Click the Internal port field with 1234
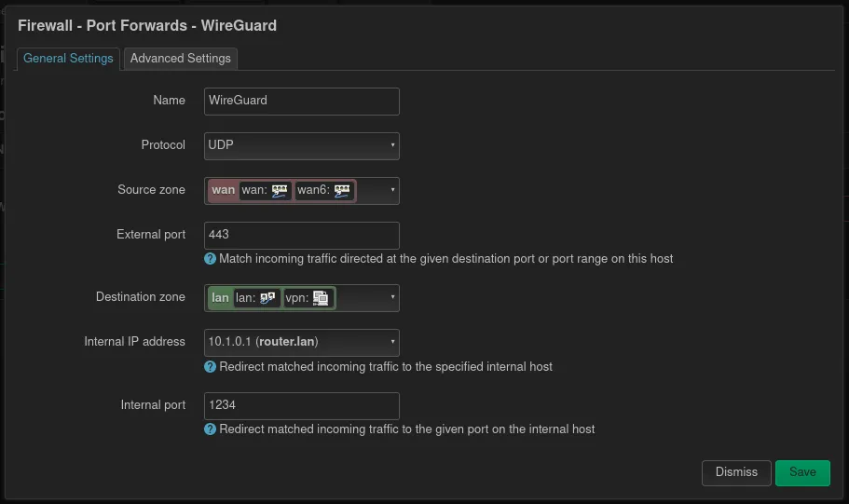This screenshot has height=504, width=849. pyautogui.click(x=302, y=406)
